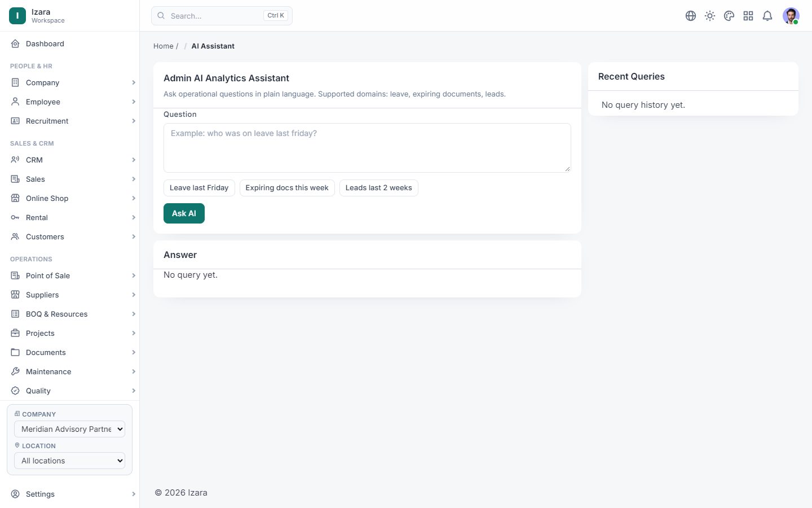Expand the Quality menu chevron

[x=134, y=391]
